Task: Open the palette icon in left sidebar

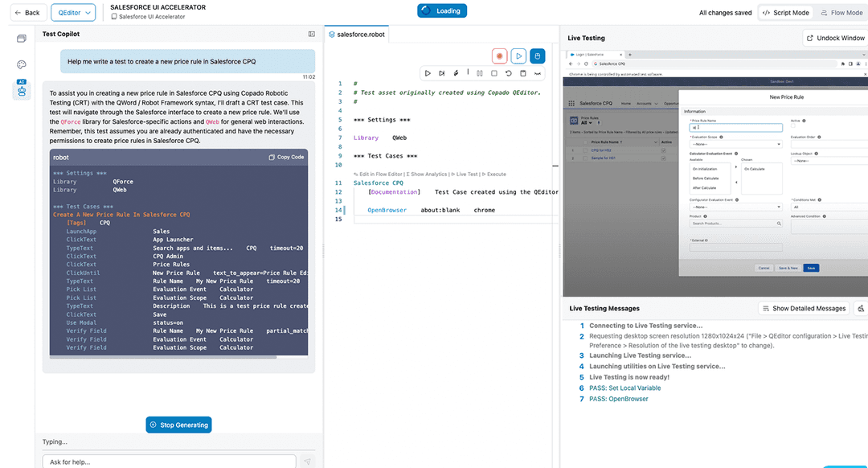Action: point(21,64)
